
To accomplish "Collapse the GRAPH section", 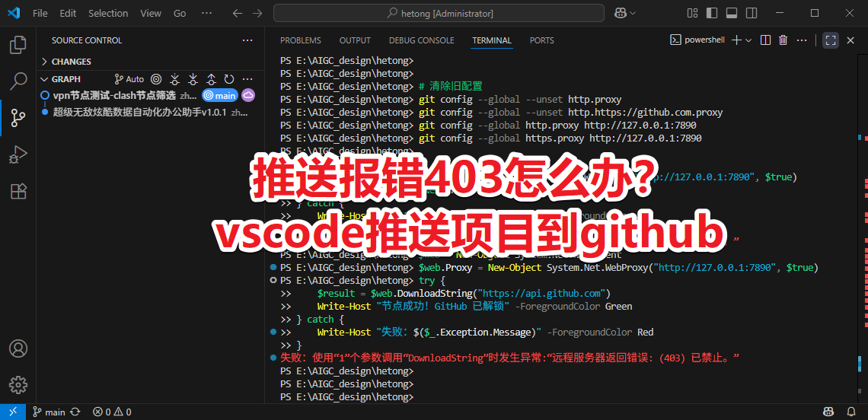I will (x=66, y=79).
